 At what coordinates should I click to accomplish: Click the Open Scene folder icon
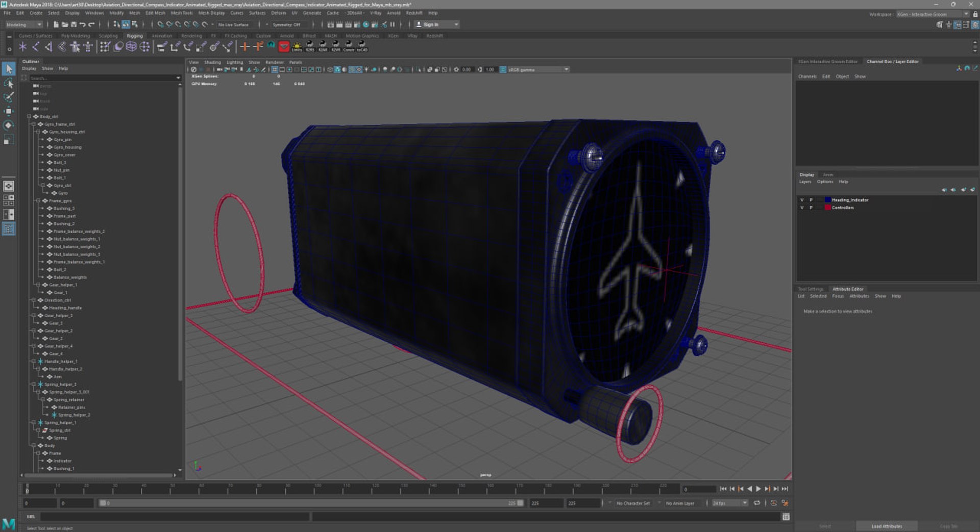pyautogui.click(x=65, y=24)
